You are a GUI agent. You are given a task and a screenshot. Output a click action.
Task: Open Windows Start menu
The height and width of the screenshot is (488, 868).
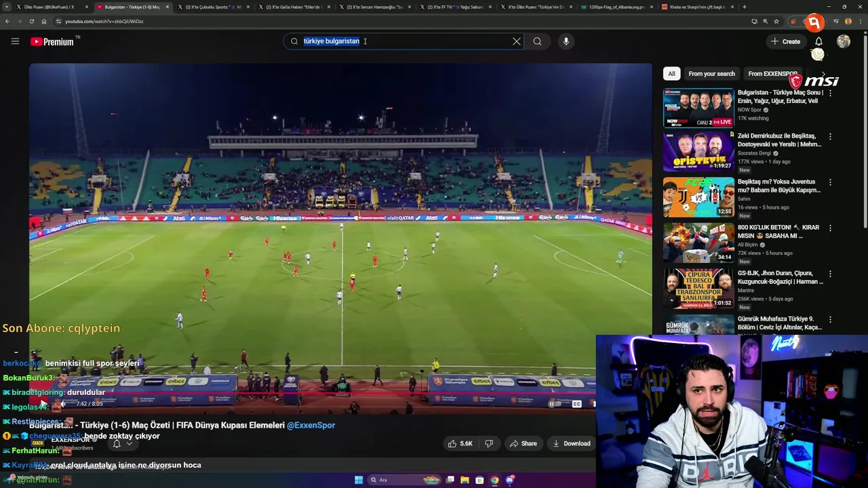(x=359, y=480)
